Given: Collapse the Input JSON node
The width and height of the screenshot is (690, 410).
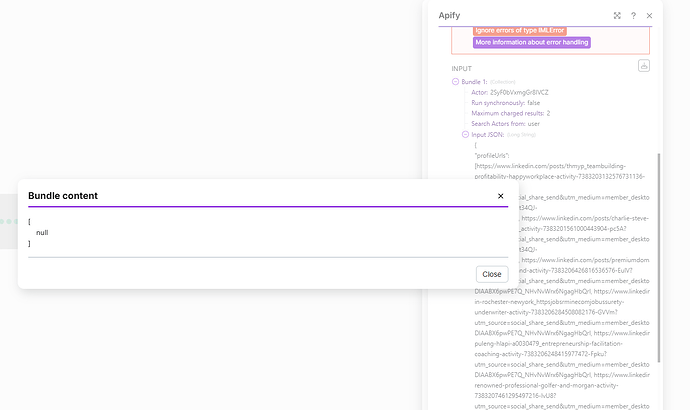Looking at the screenshot, I should (x=465, y=134).
